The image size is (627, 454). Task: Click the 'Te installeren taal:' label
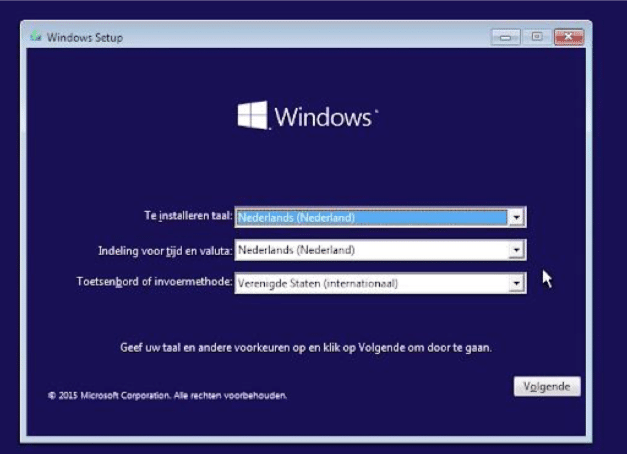pyautogui.click(x=188, y=216)
